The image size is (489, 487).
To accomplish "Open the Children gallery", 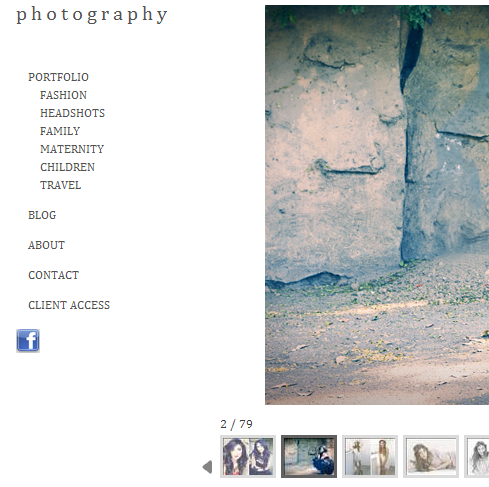I will [x=67, y=167].
